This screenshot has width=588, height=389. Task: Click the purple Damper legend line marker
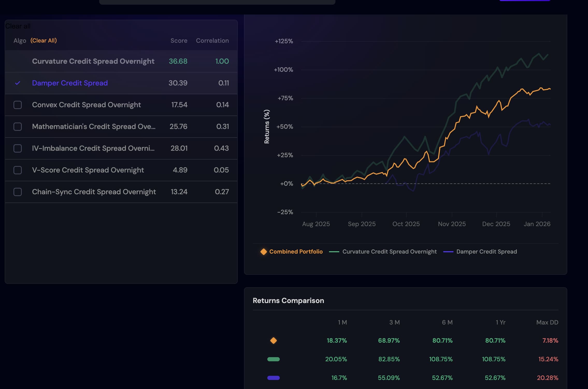pyautogui.click(x=448, y=252)
